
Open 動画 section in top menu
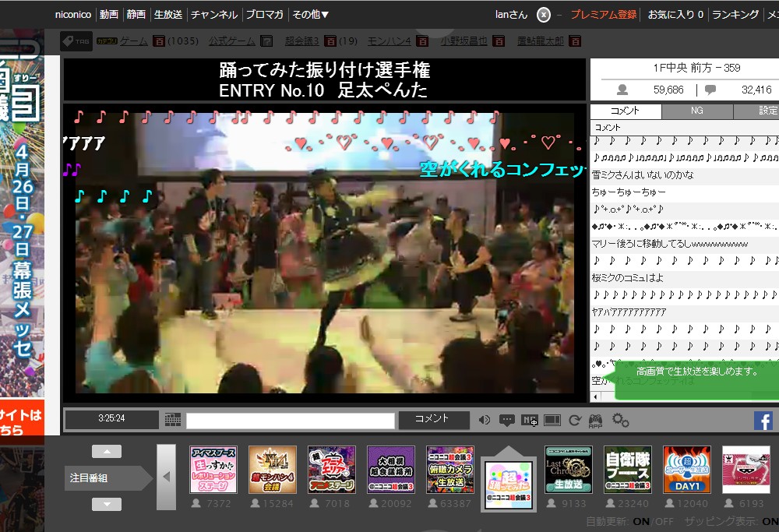coord(109,14)
